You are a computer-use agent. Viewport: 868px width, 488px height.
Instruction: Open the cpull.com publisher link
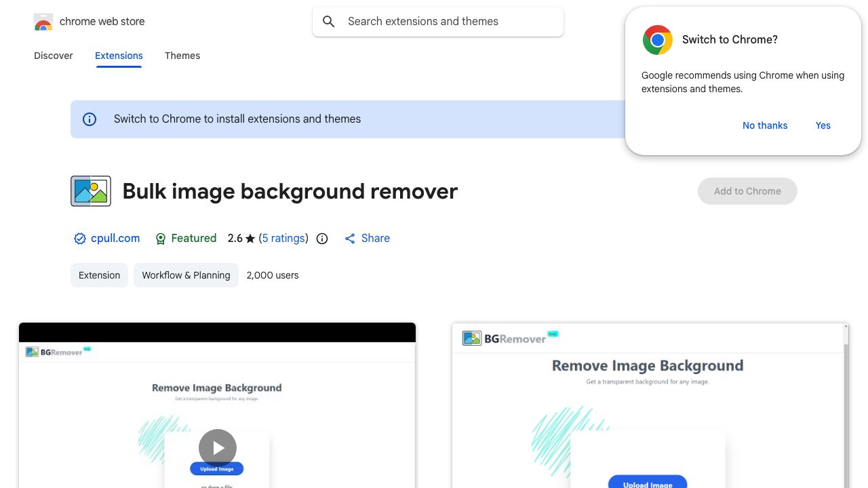pos(115,238)
